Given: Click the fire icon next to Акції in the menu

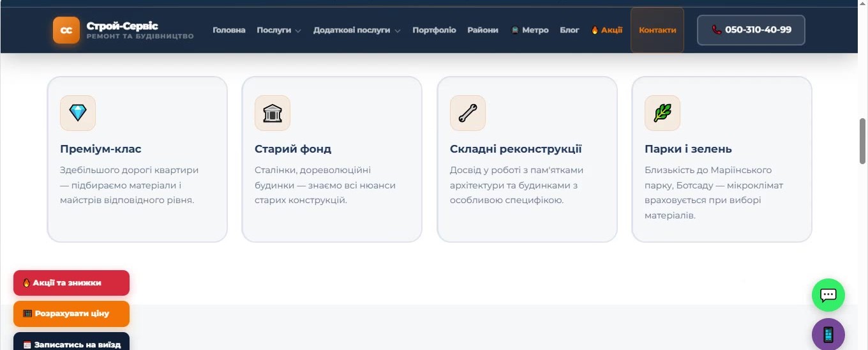Looking at the screenshot, I should [595, 30].
